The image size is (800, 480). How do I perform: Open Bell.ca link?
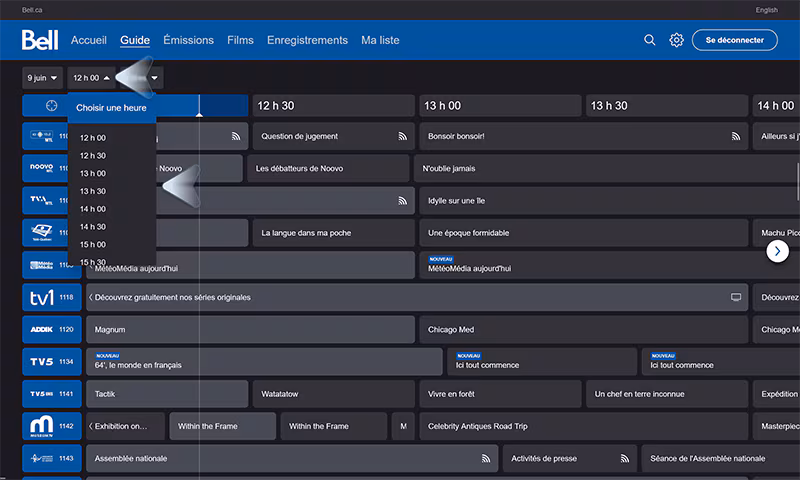tap(32, 10)
